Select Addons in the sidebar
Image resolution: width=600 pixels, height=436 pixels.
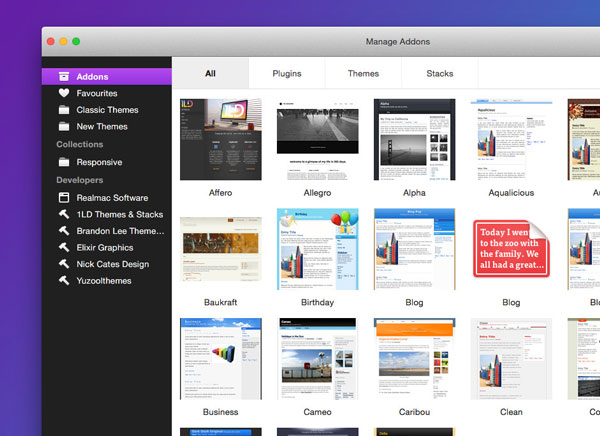107,77
